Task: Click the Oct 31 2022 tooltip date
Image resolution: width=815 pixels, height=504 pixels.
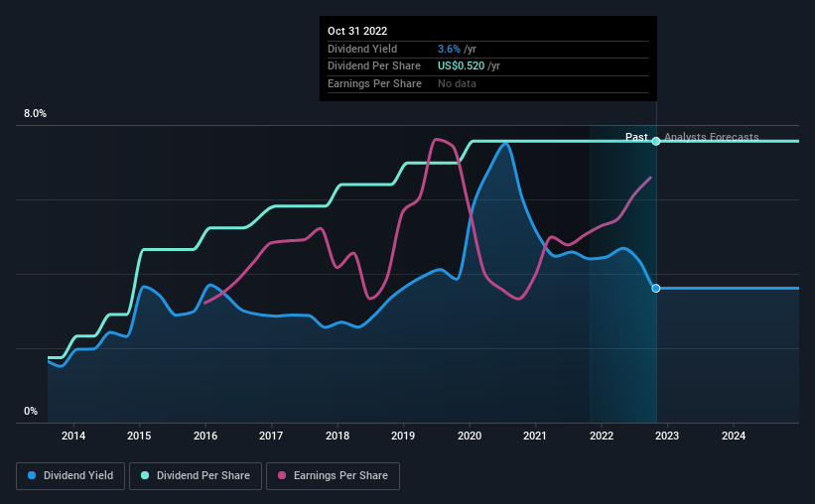Action: (x=357, y=31)
